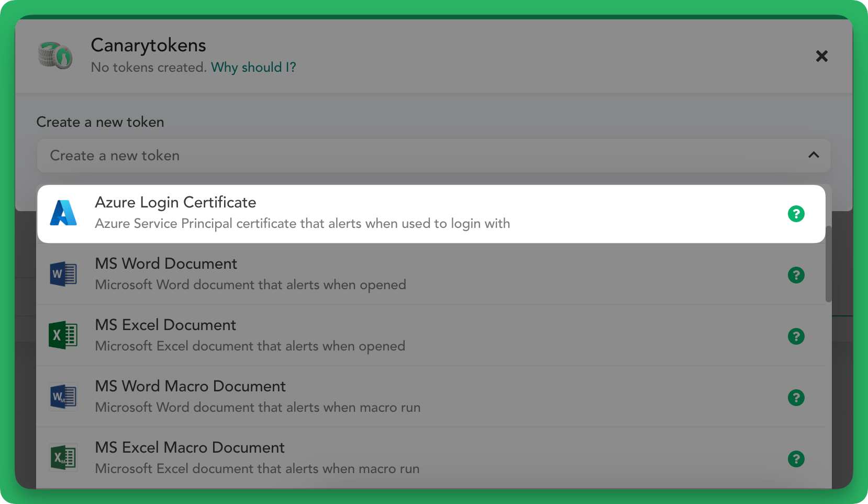Click the MS Word Document icon
This screenshot has width=868, height=504.
[63, 274]
